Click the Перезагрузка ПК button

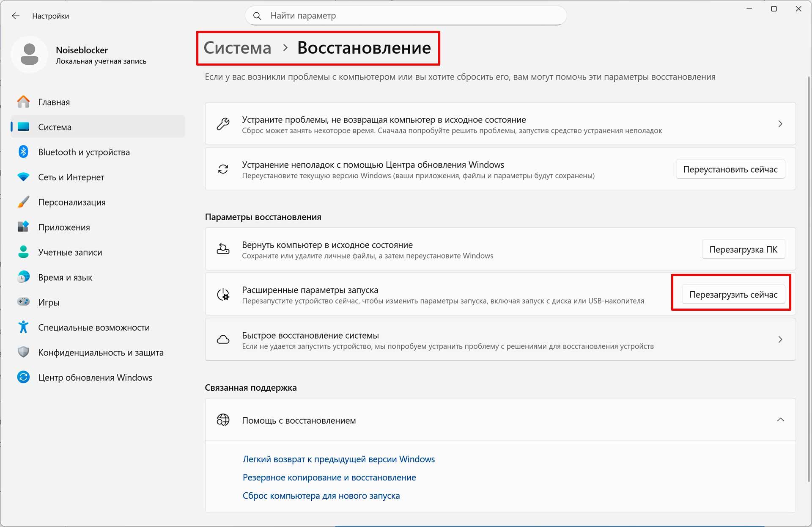[743, 249]
